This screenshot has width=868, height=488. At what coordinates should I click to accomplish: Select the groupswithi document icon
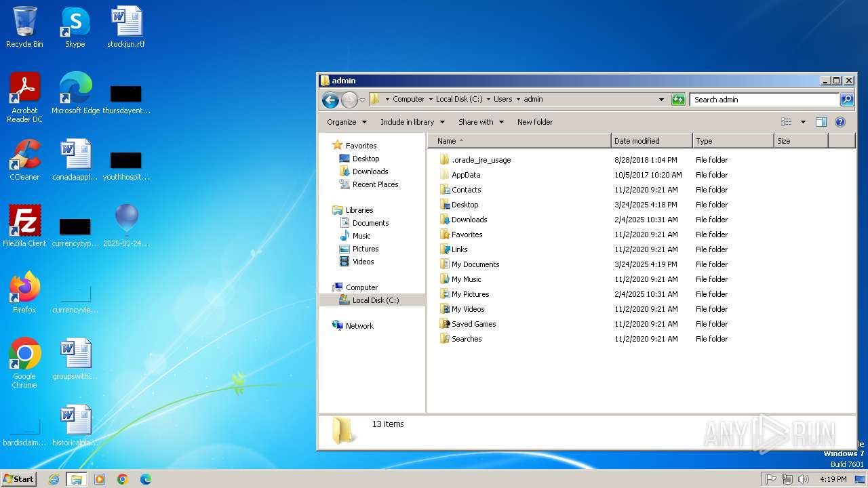tap(75, 359)
